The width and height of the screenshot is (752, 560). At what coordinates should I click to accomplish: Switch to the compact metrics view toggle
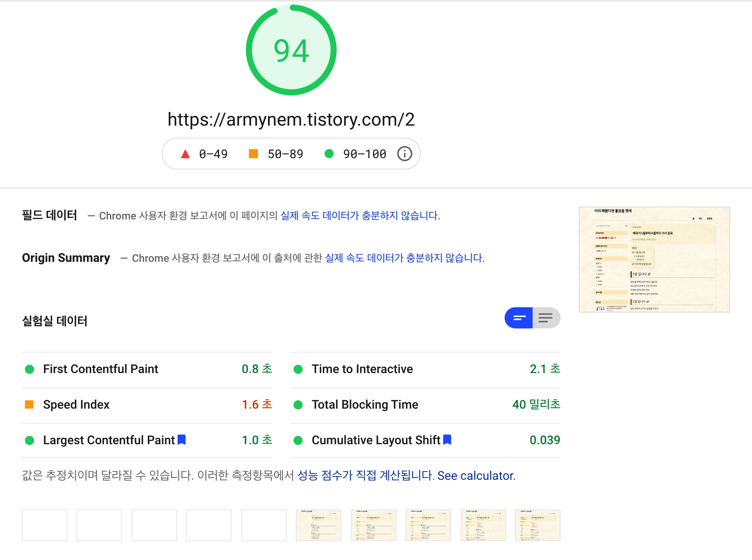(x=519, y=318)
